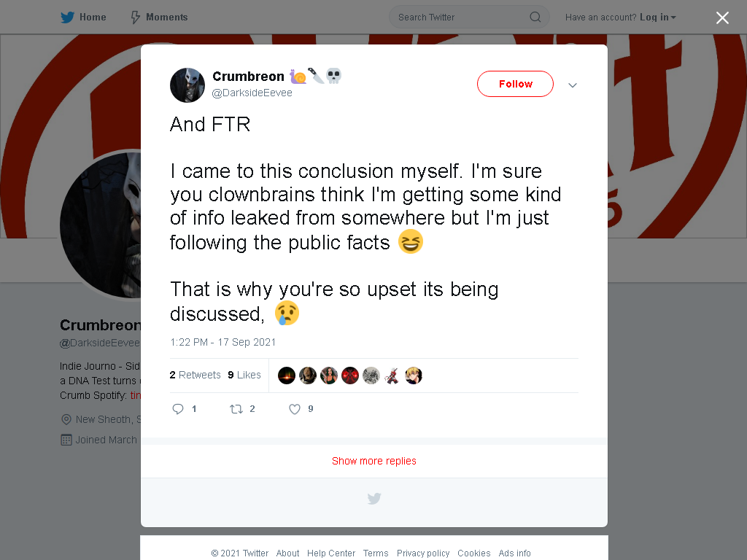
Task: View the 9 Likes list
Action: coord(244,375)
